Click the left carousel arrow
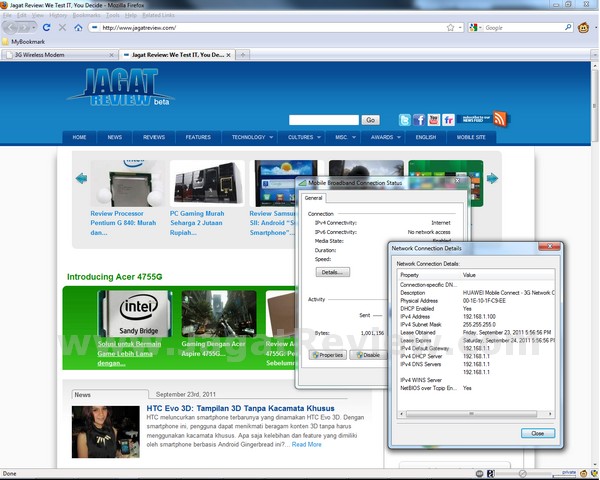 81,179
